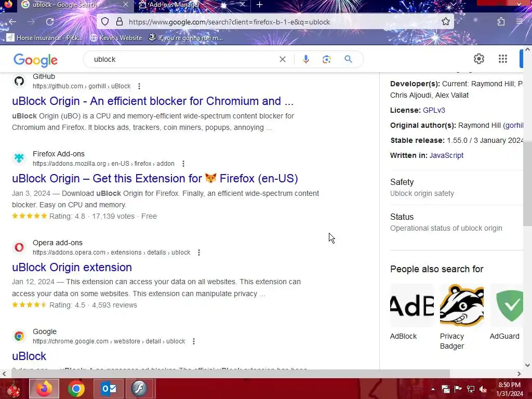Follow the JavaScript link in the knowledge panel
Image resolution: width=532 pixels, height=399 pixels.
(x=446, y=155)
